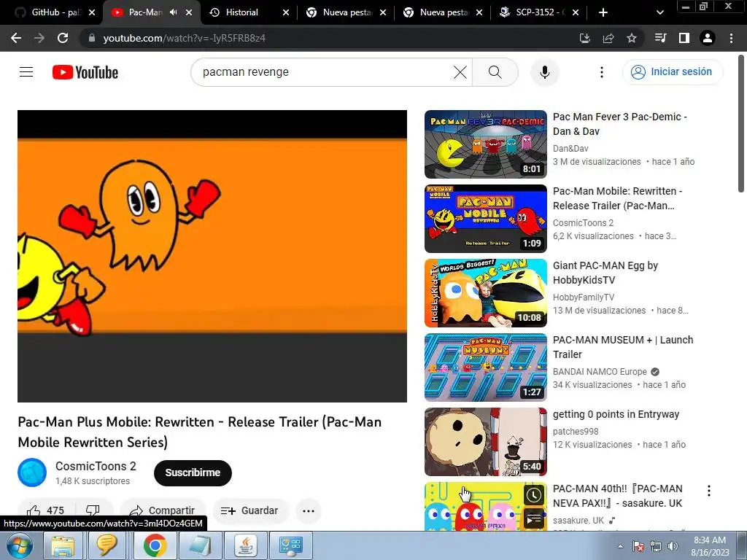The image size is (747, 560).
Task: Toggle the browser side panel
Action: pyautogui.click(x=684, y=38)
